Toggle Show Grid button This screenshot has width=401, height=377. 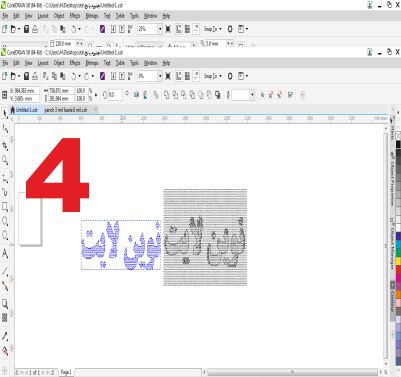click(x=187, y=76)
